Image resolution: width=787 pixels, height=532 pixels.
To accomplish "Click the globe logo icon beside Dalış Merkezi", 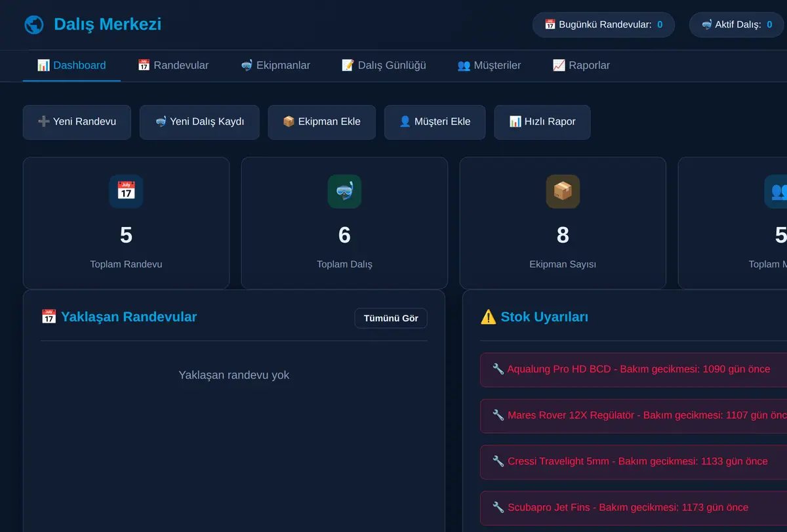I will (33, 25).
